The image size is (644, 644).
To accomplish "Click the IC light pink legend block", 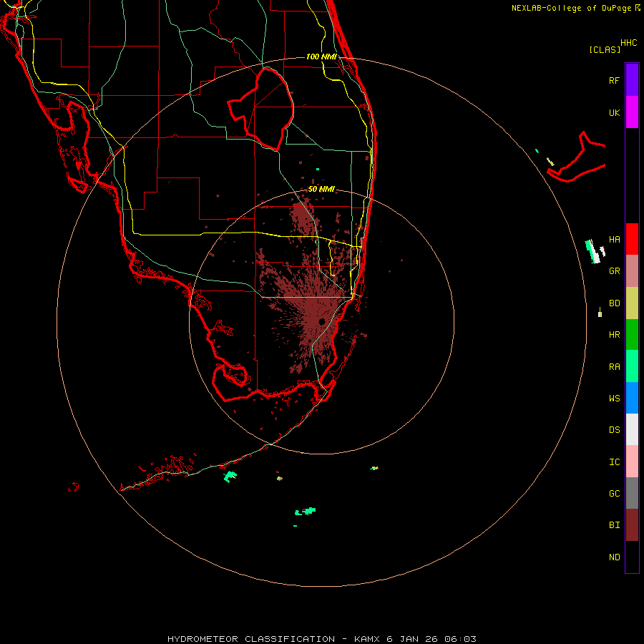I will coord(632,462).
